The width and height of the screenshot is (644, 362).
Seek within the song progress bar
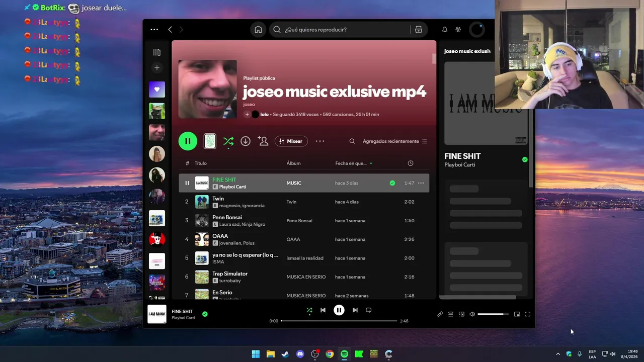[339, 321]
